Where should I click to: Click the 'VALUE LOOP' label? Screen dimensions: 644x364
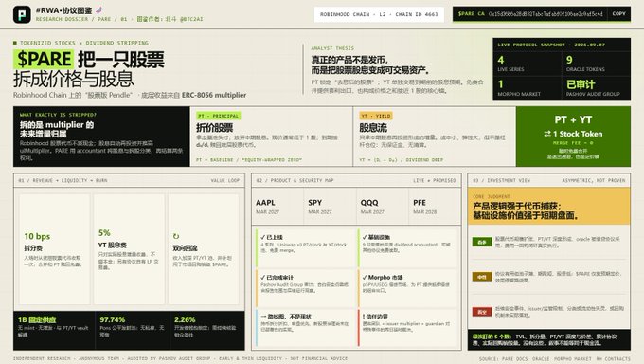click(225, 180)
